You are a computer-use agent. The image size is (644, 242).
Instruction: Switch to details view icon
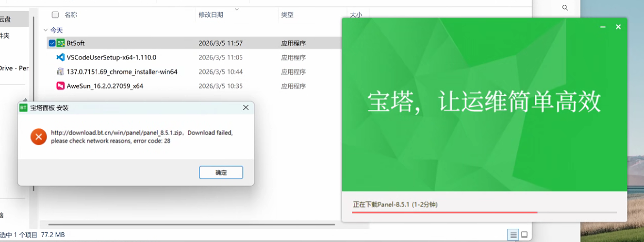click(x=513, y=235)
